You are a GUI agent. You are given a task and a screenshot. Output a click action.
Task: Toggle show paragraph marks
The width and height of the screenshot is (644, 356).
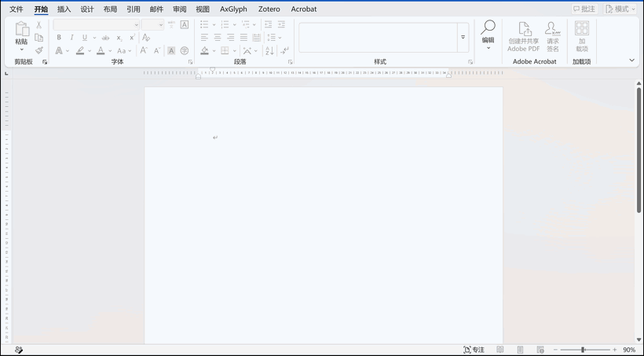click(284, 50)
